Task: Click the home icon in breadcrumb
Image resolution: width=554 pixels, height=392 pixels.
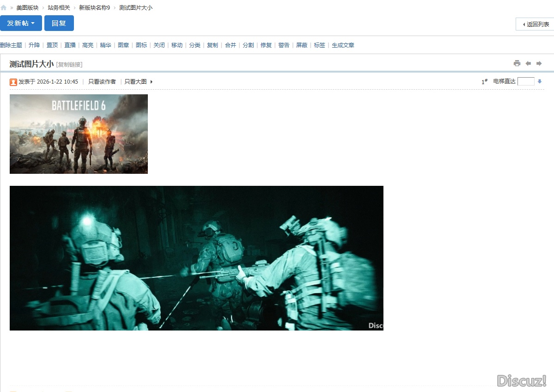Action: pyautogui.click(x=4, y=8)
